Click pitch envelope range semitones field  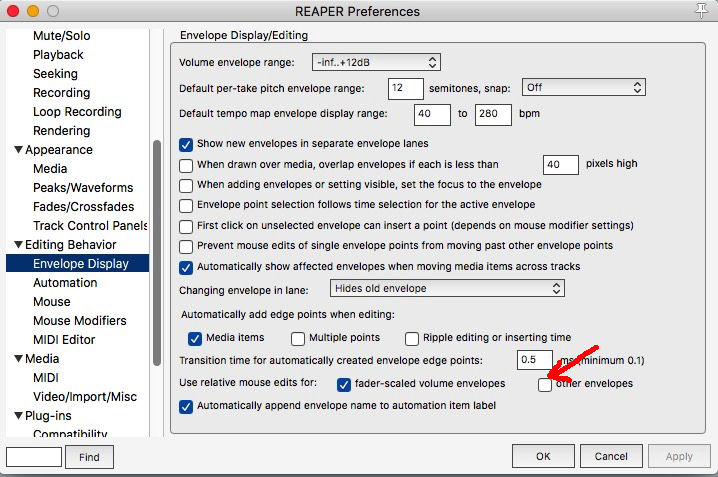tap(406, 88)
